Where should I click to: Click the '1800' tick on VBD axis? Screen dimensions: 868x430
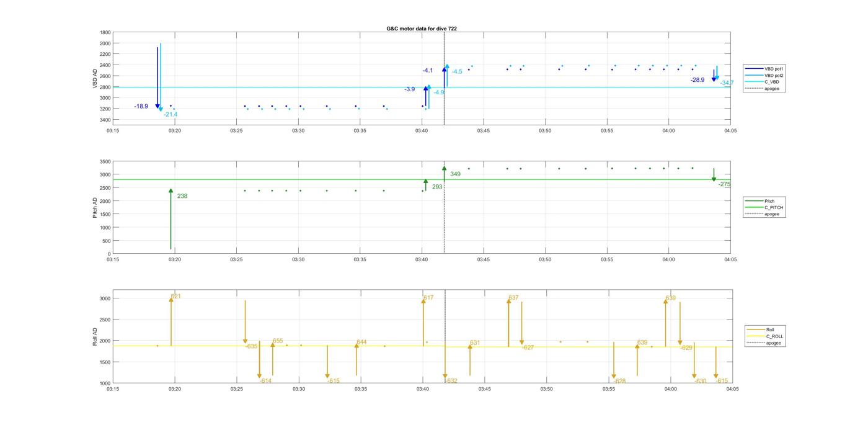tap(105, 32)
